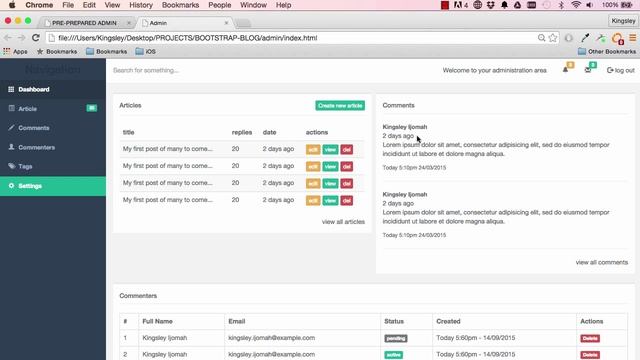The image size is (640, 360).
Task: Select the Settings sidebar item
Action: click(x=53, y=186)
